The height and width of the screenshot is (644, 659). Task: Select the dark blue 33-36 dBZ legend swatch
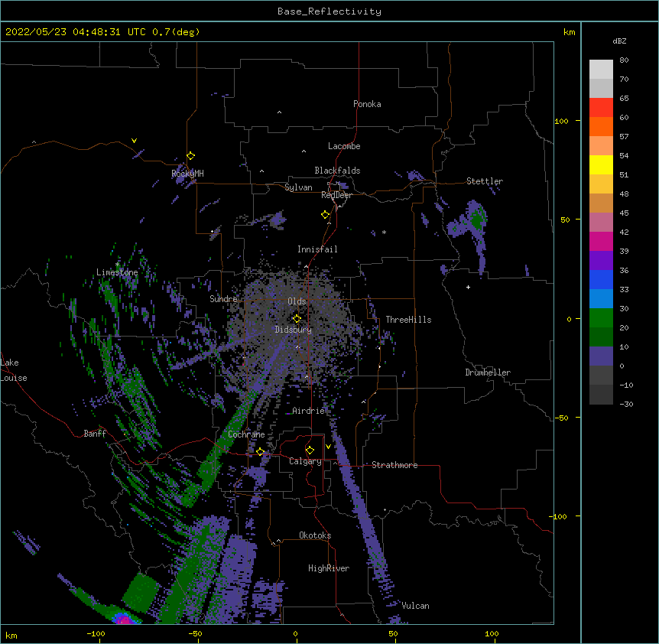(601, 279)
